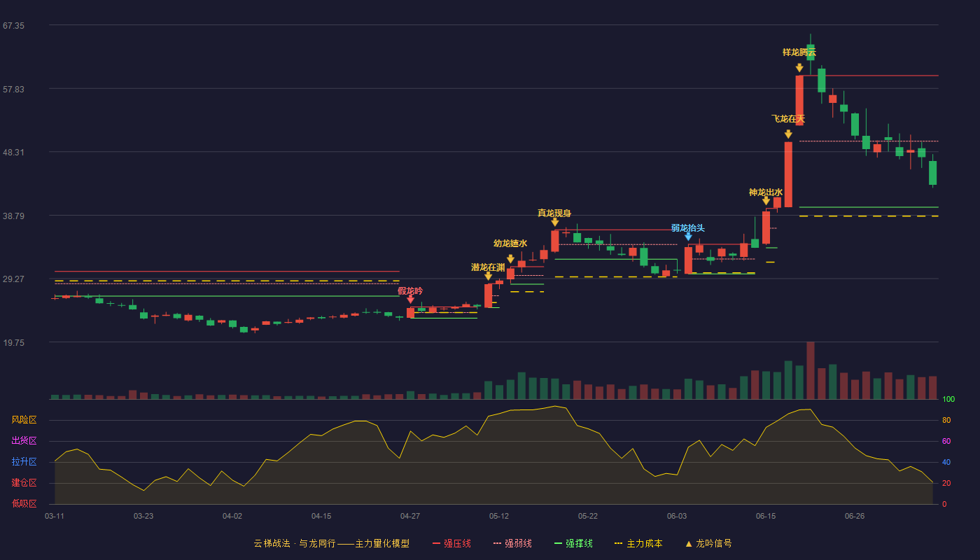Click the 04-27 date label
980x560 pixels.
pos(410,516)
